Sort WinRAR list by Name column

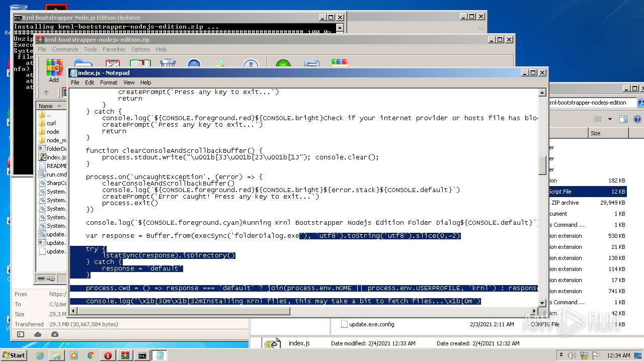[x=51, y=106]
